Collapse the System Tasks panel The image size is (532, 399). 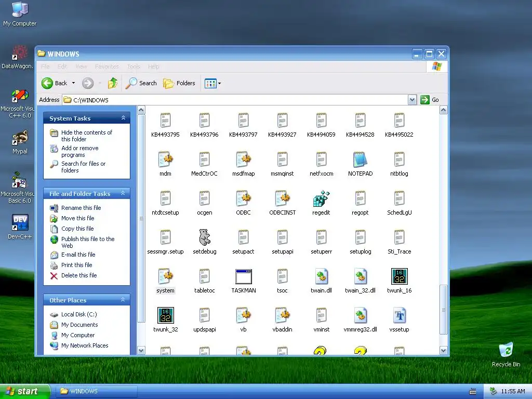[x=123, y=118]
